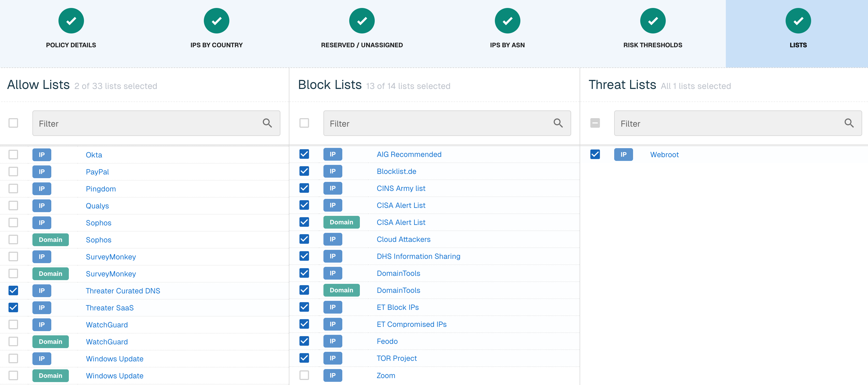
Task: Click the Domain badge next to WatchGuard
Action: (50, 341)
